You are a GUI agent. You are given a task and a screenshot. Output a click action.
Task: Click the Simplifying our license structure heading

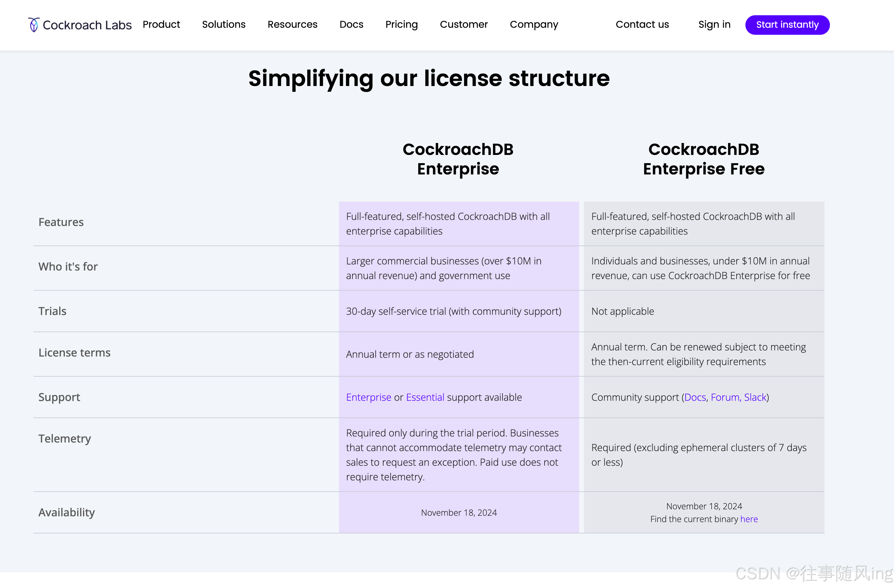[x=429, y=78]
